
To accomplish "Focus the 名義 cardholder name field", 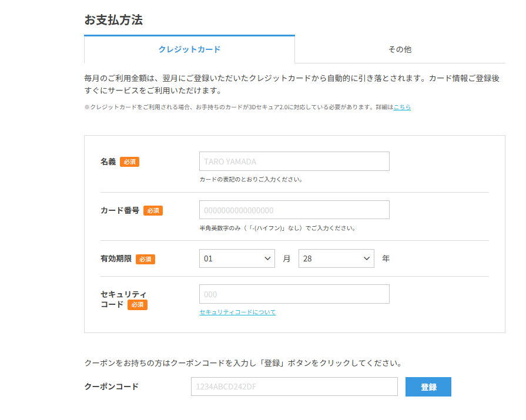I will click(x=294, y=161).
